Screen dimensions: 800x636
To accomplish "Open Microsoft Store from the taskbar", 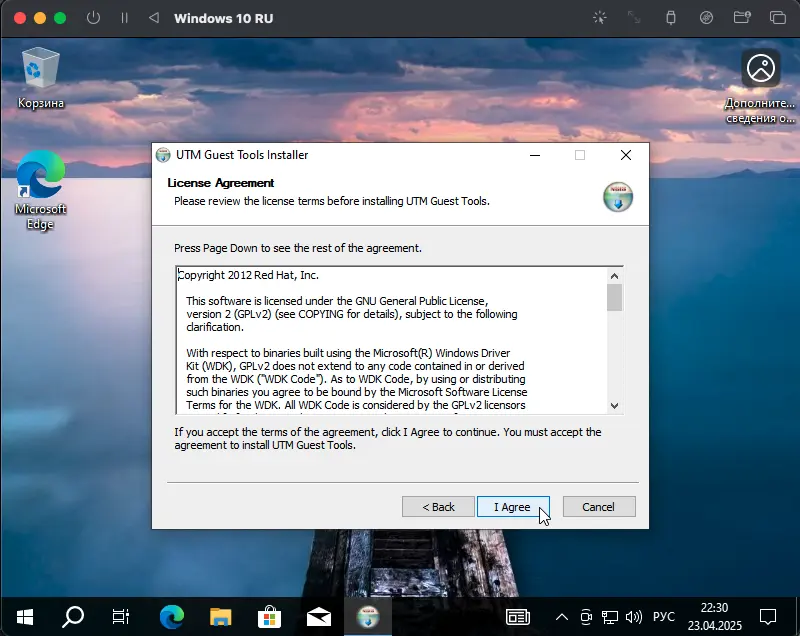I will 269,617.
